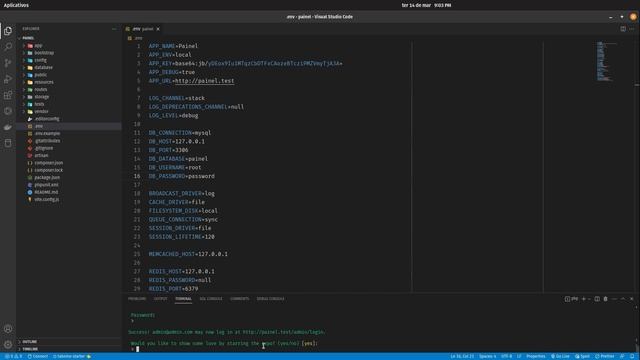Open the Manage gear icon
This screenshot has width=640, height=360.
(8, 344)
